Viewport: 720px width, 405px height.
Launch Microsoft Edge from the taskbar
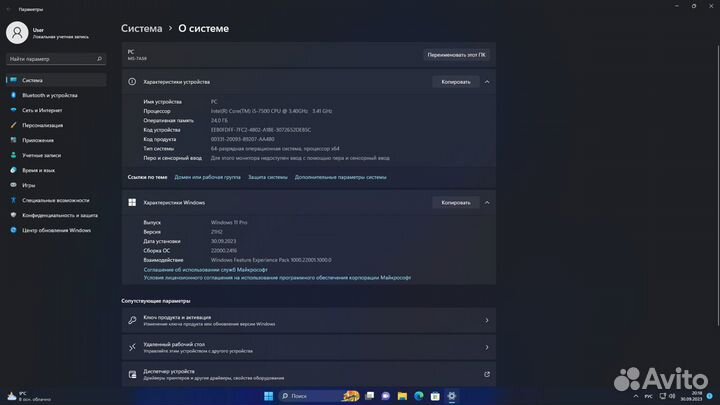tap(419, 396)
